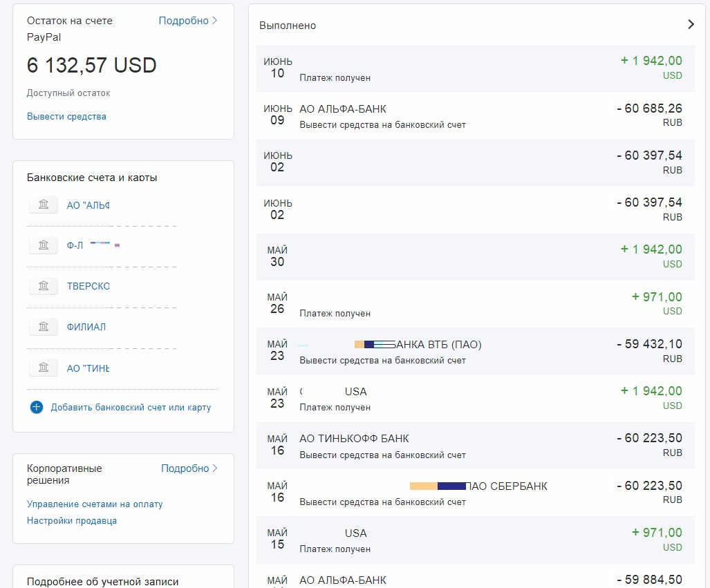The height and width of the screenshot is (588, 710).
Task: Click Вывести средства link
Action: pos(66,116)
